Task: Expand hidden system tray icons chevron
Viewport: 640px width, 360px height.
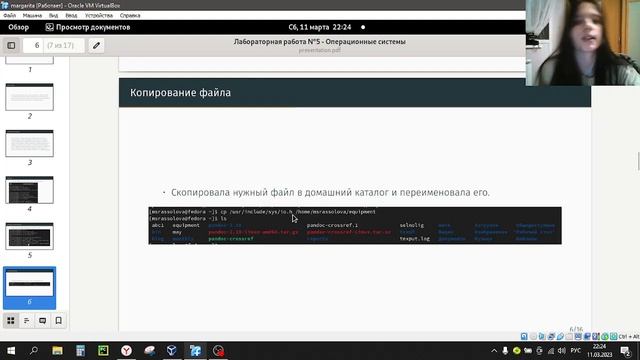Action: (494, 351)
